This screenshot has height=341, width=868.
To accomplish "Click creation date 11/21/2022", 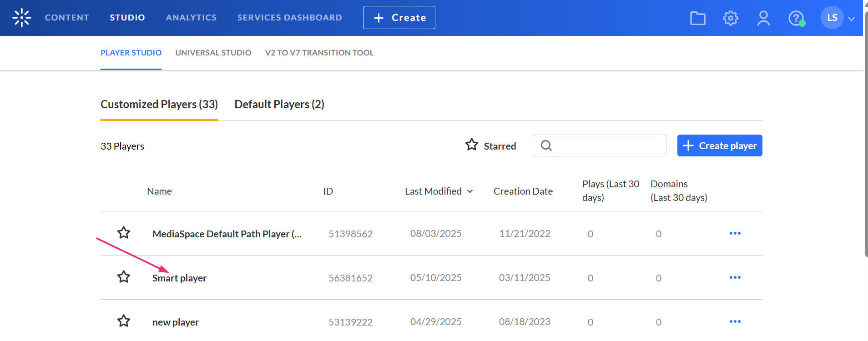I will pyautogui.click(x=525, y=234).
